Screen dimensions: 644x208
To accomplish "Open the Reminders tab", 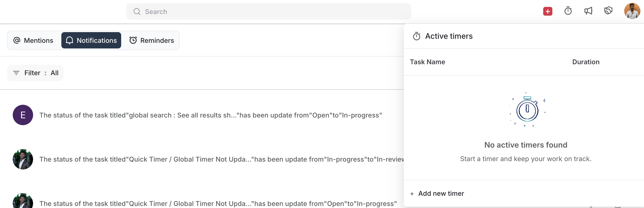I will (151, 41).
